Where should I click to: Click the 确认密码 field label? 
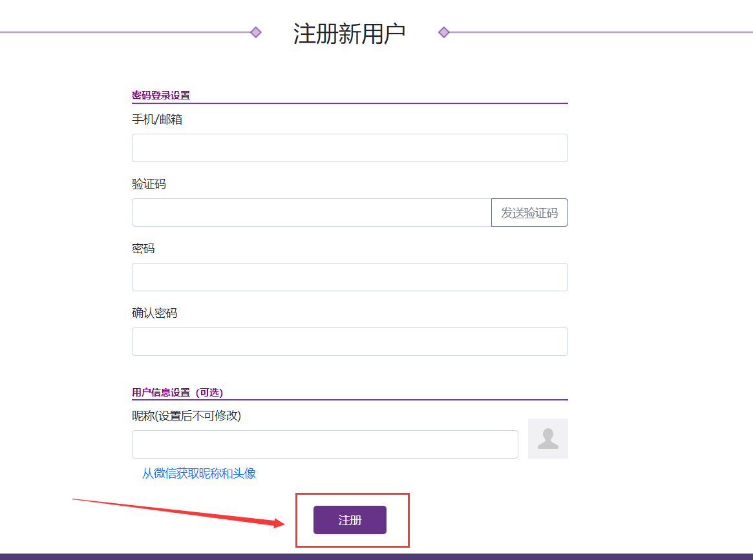pyautogui.click(x=154, y=313)
